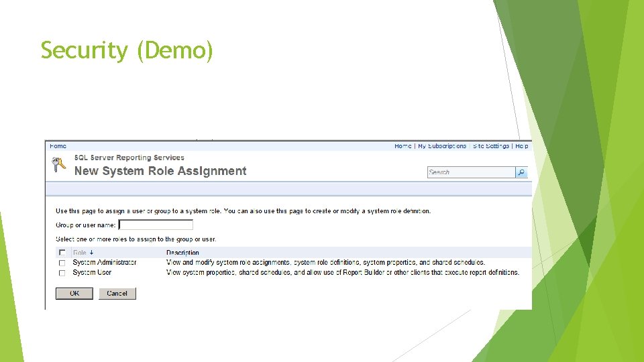
Task: Click the System User description text
Action: [x=343, y=273]
